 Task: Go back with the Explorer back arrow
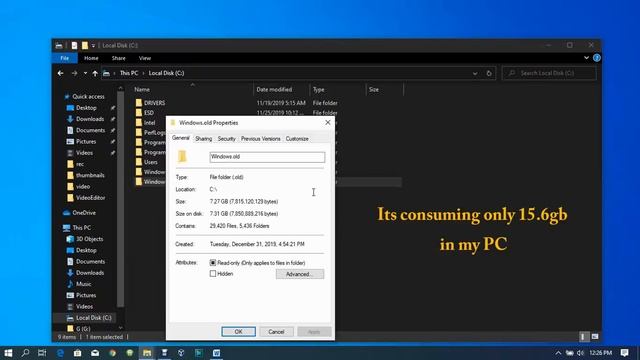tap(60, 73)
